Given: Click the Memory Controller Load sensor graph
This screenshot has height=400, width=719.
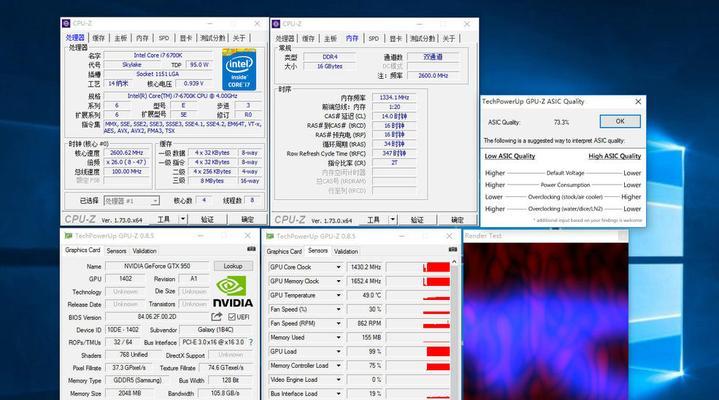Looking at the screenshot, I should click(x=418, y=366).
